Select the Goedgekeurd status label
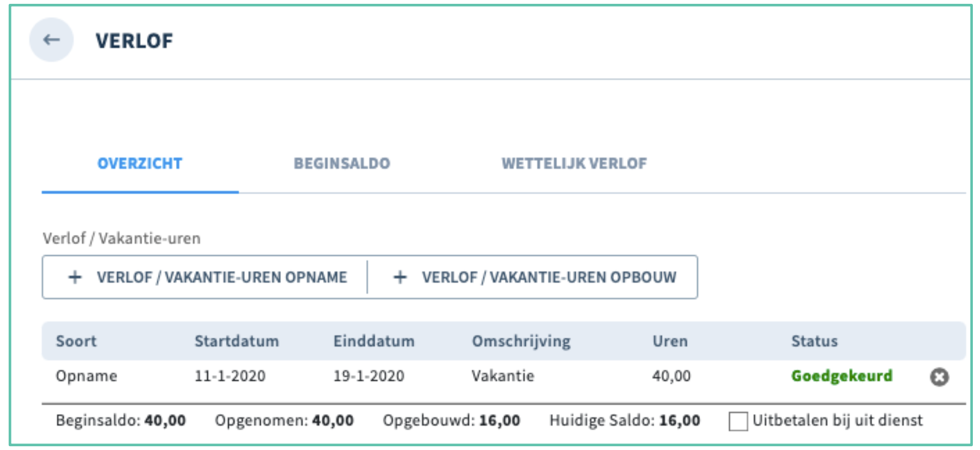Viewport: 980px width, 450px height. point(841,376)
